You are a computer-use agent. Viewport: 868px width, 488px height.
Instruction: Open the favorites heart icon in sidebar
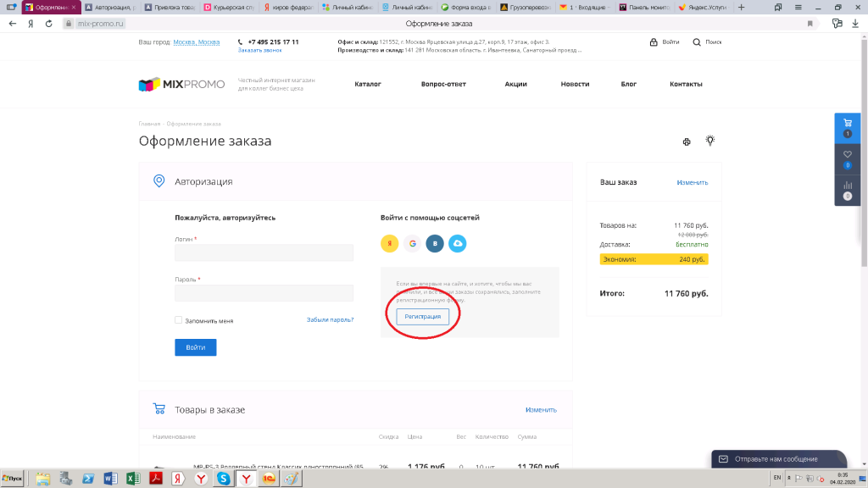pos(848,155)
